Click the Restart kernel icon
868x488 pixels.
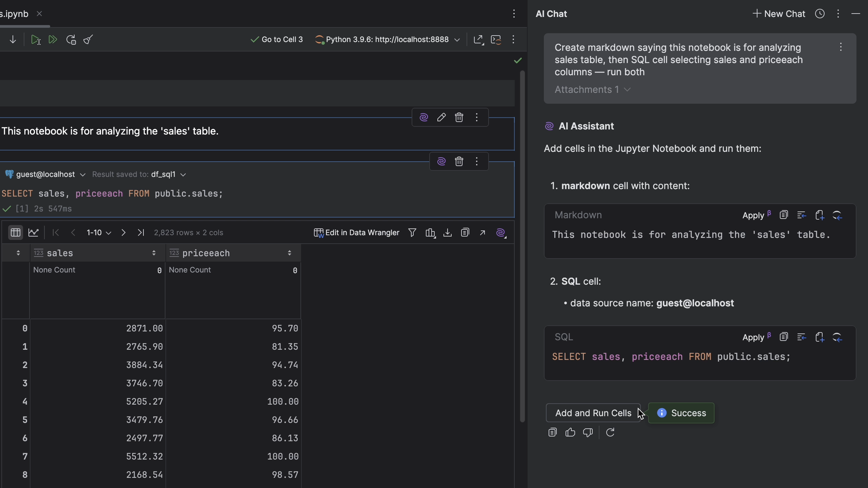click(x=71, y=40)
